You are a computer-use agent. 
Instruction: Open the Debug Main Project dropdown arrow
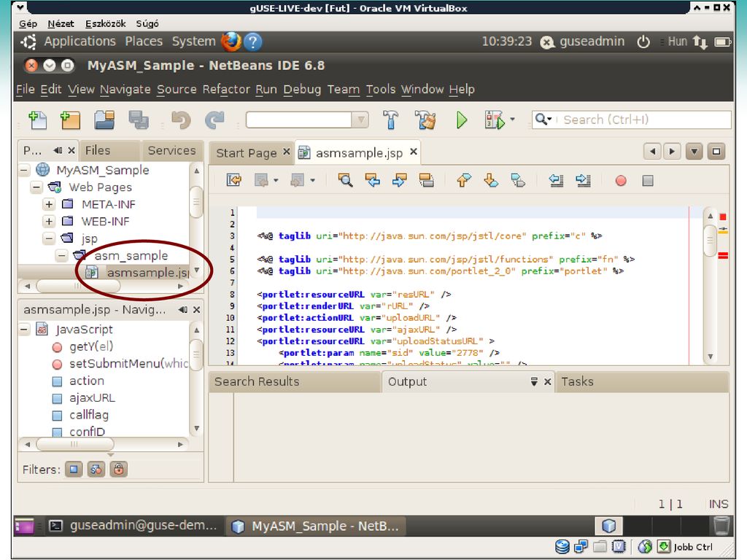[x=513, y=119]
